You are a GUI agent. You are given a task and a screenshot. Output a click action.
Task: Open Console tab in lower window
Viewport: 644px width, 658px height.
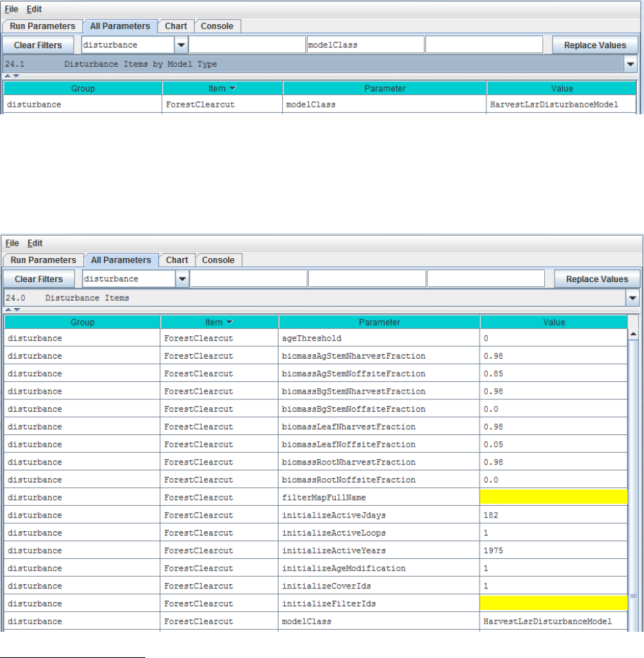pos(218,260)
